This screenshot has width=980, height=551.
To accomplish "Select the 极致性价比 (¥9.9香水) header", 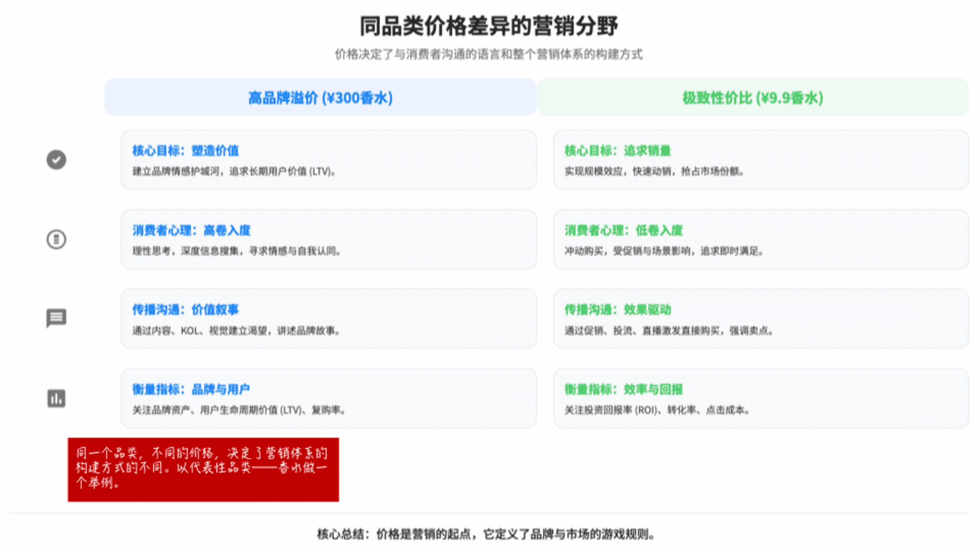I will [753, 97].
